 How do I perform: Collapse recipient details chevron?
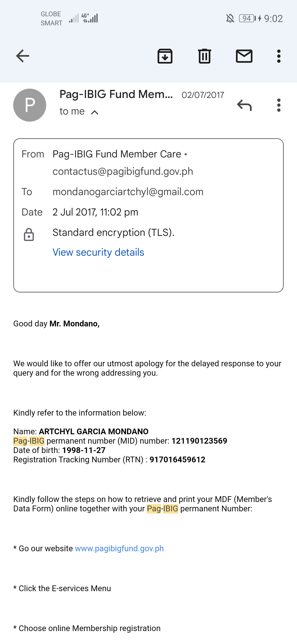(95, 112)
